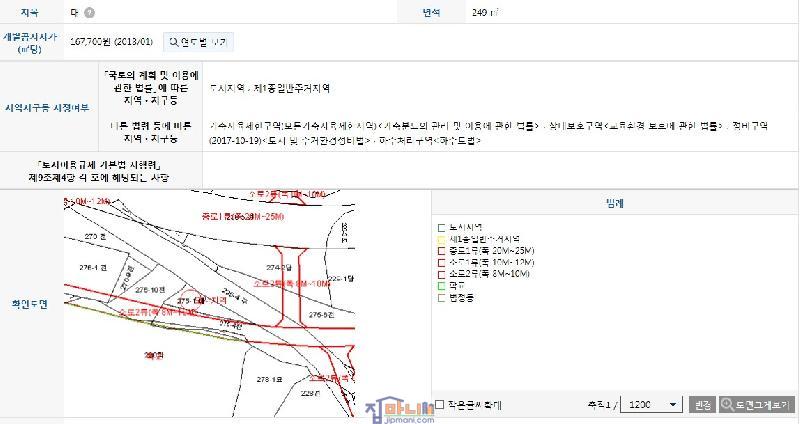This screenshot has height=424, width=800.
Task: Enable the 작은글씨 확대 checkbox
Action: tap(439, 405)
